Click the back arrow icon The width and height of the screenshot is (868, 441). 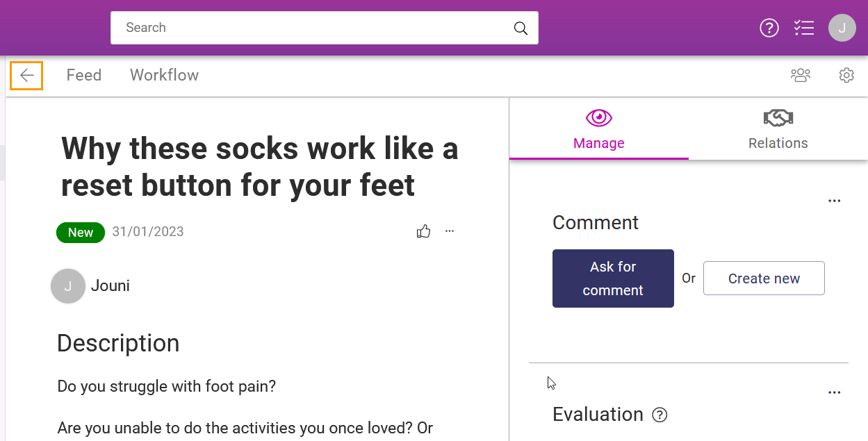(26, 76)
